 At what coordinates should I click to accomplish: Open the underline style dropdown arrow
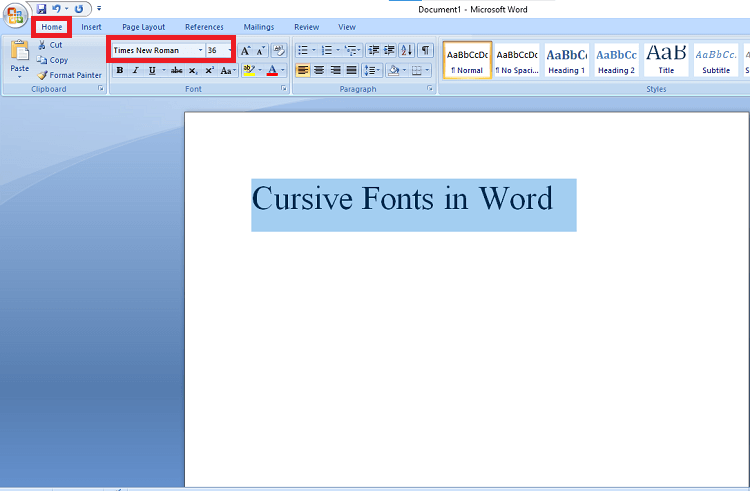(x=164, y=70)
